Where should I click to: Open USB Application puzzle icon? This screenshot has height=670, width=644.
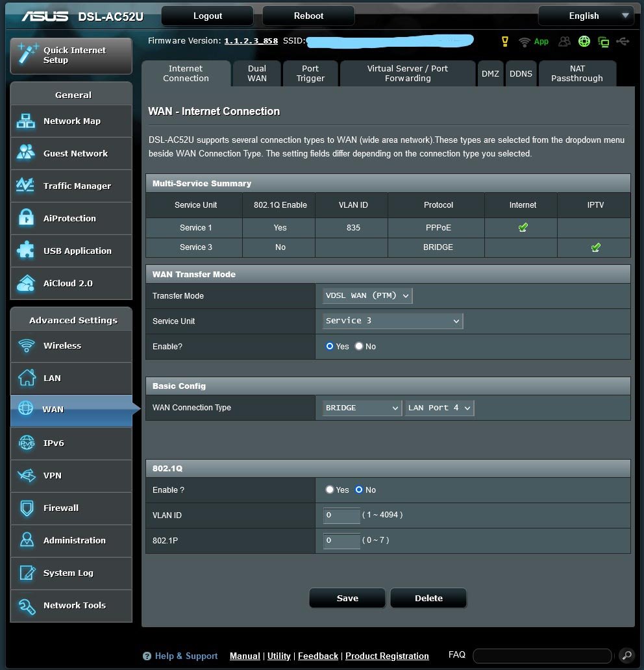click(x=25, y=250)
